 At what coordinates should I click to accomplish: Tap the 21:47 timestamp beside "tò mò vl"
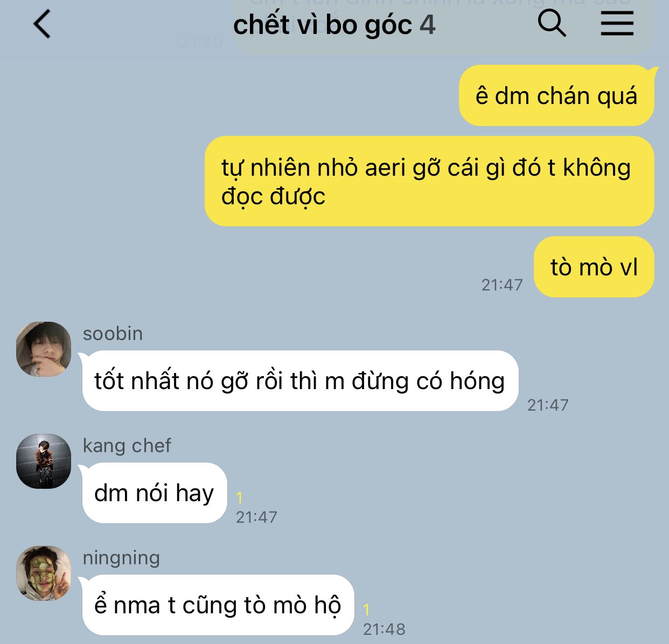[502, 285]
